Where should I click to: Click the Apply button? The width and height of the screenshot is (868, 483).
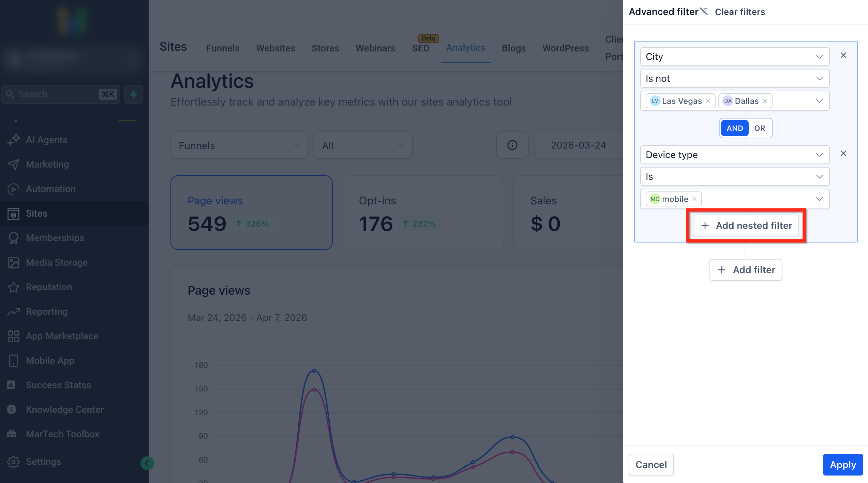coord(842,465)
